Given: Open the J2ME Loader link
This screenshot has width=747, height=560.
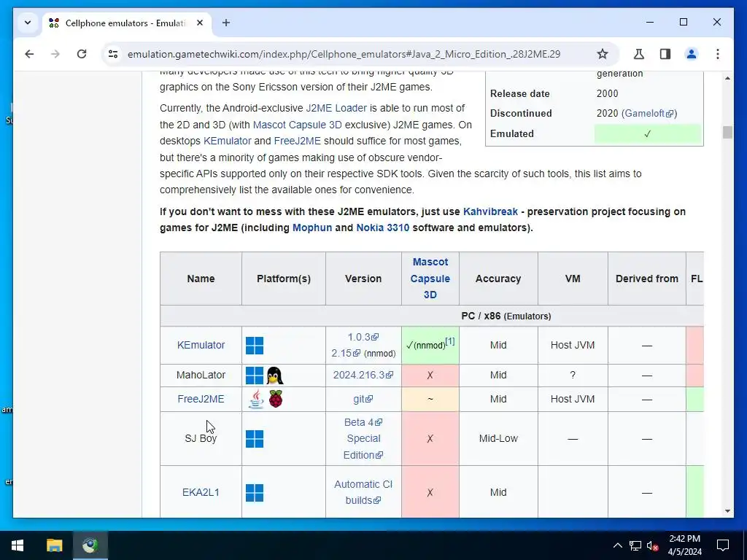Looking at the screenshot, I should (x=336, y=108).
